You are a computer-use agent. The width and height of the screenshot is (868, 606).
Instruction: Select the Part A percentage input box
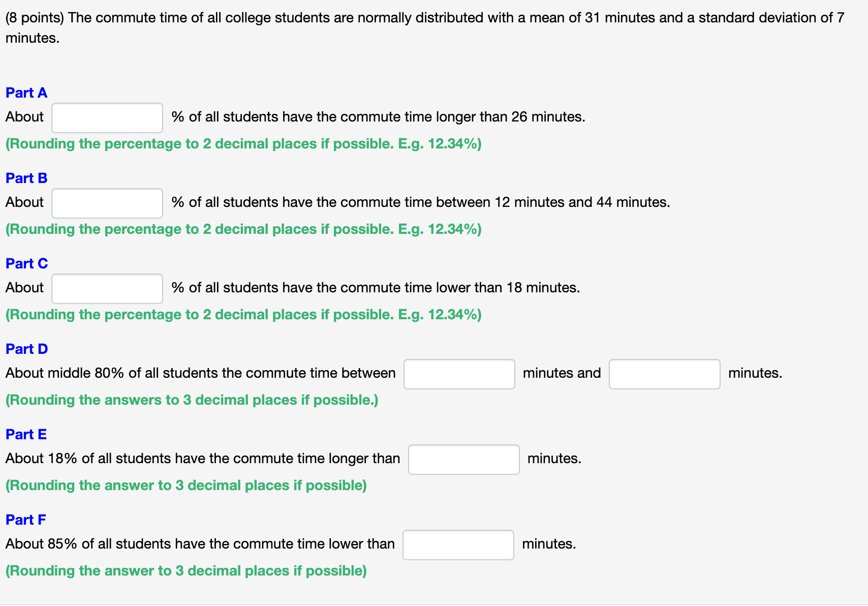[107, 117]
